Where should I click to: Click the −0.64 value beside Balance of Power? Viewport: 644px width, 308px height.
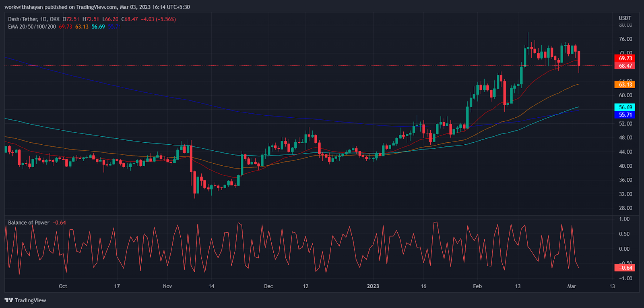click(59, 223)
